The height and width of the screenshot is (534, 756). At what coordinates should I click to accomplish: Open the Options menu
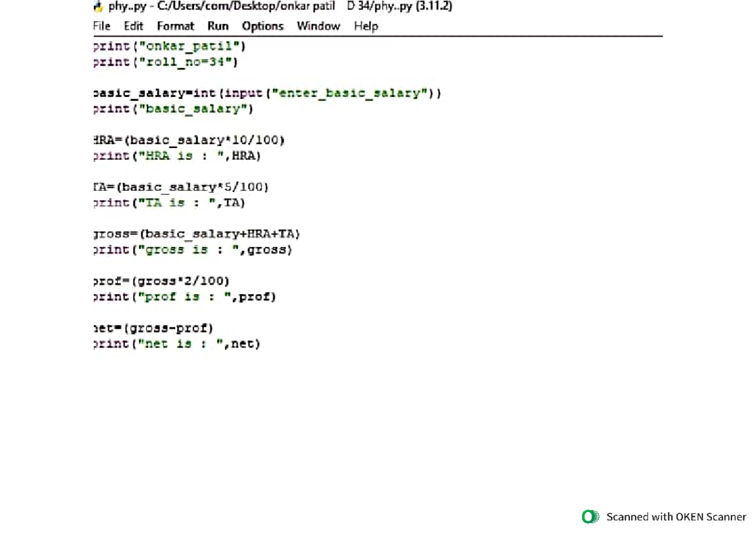262,26
